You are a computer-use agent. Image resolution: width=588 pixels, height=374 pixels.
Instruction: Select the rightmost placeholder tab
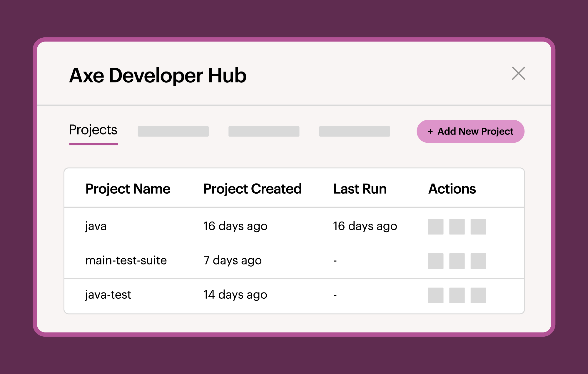[x=354, y=131]
